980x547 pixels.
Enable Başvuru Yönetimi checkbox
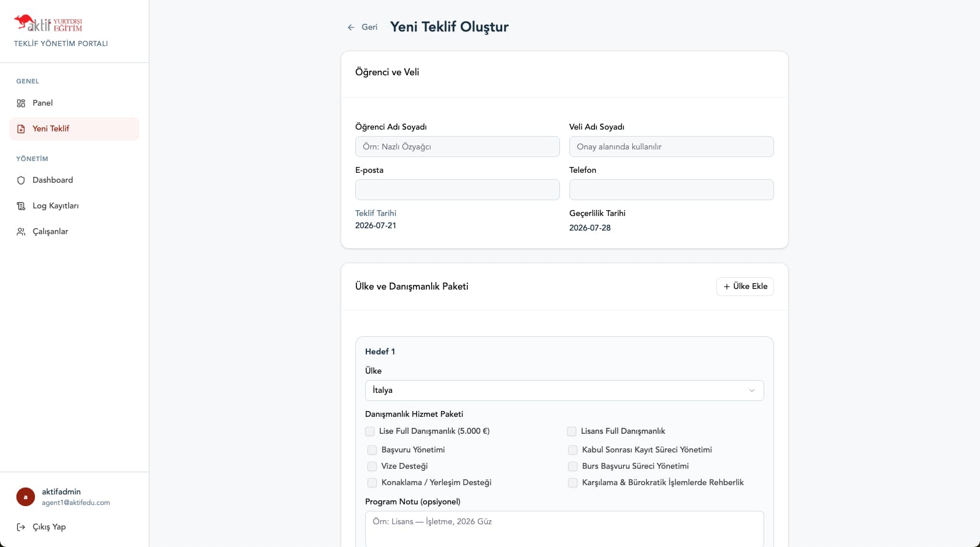pos(372,450)
